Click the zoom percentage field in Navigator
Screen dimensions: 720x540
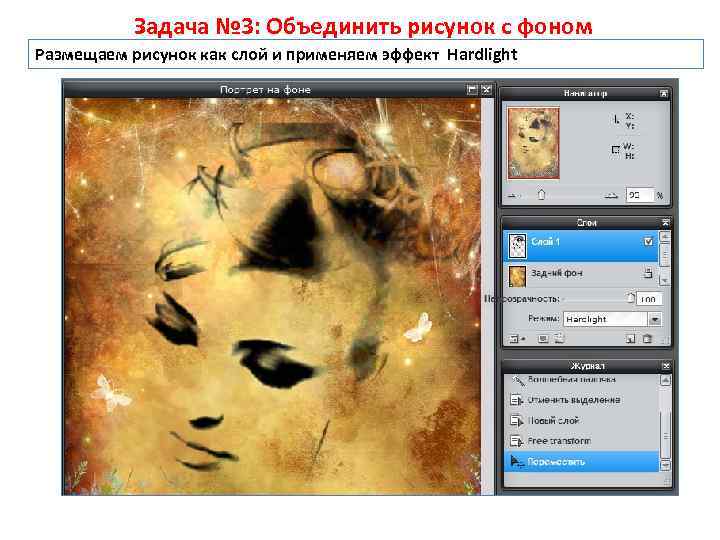639,195
